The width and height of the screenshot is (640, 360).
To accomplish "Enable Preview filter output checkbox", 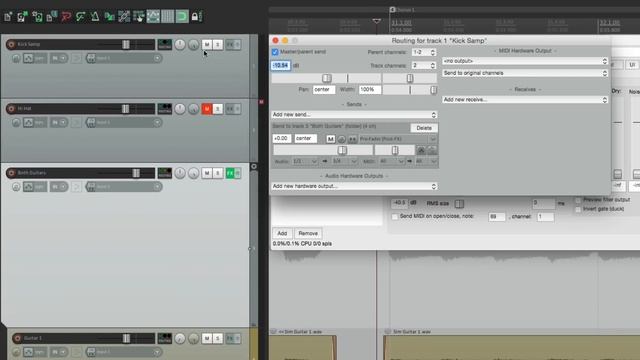I will pyautogui.click(x=578, y=200).
